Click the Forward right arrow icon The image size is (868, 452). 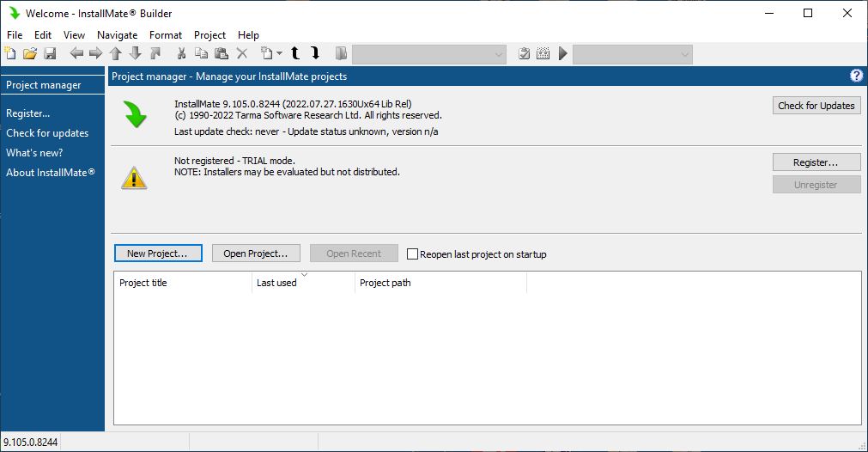coord(96,53)
